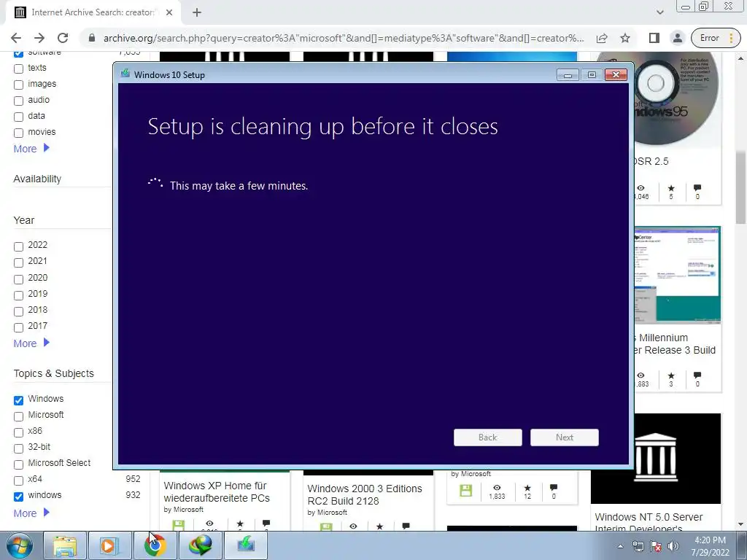747x560 pixels.
Task: Open the tab search chevron
Action: [659, 12]
